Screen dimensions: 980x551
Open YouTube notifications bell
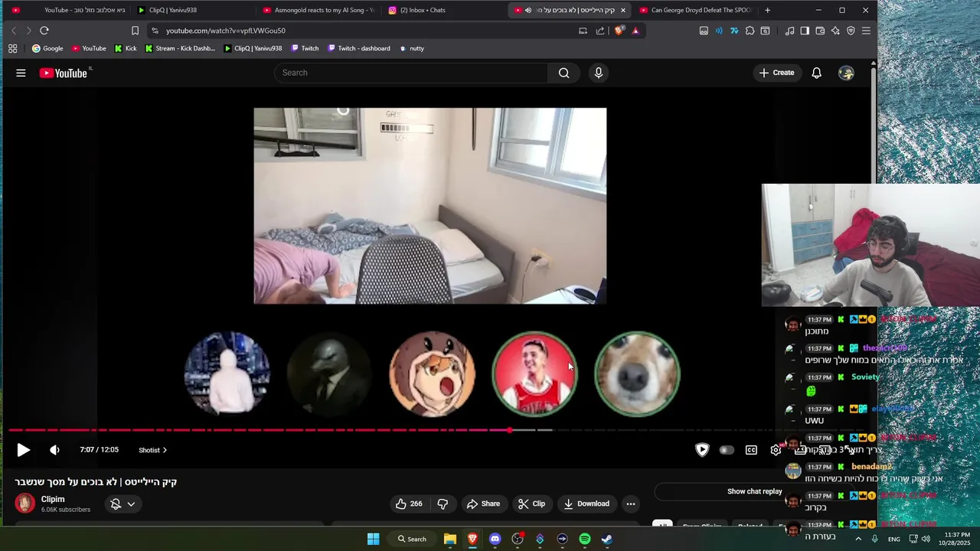pyautogui.click(x=817, y=73)
